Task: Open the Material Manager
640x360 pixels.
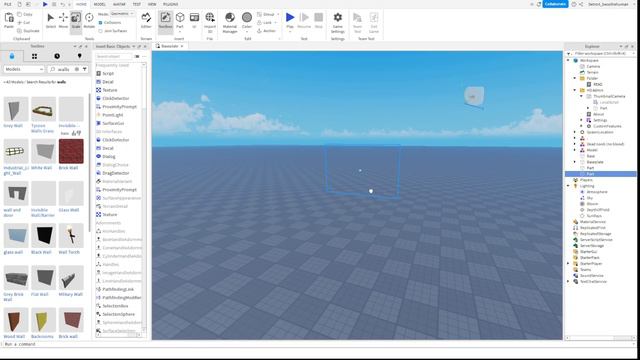Action: point(230,22)
